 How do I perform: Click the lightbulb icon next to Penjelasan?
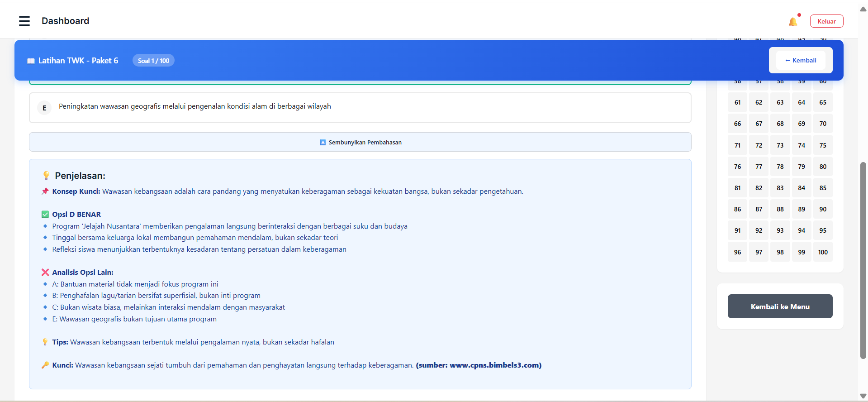click(46, 176)
